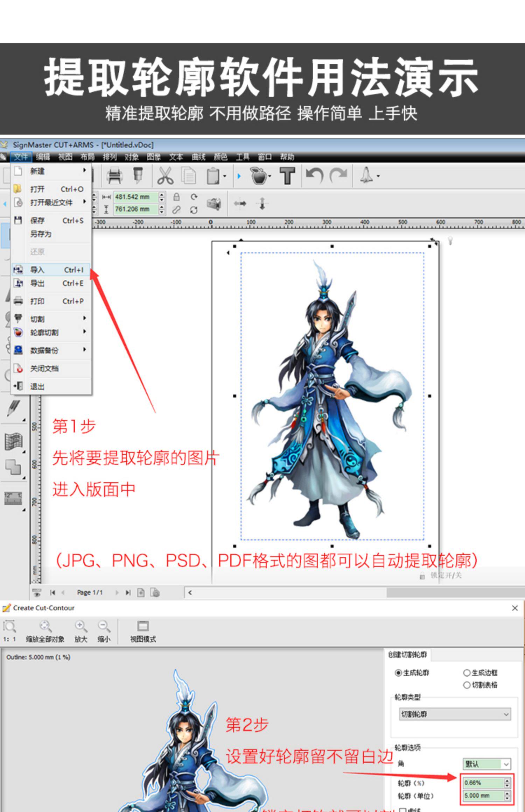Click the horizontal mirror arrows icon
The height and width of the screenshot is (812, 525).
coord(240,203)
